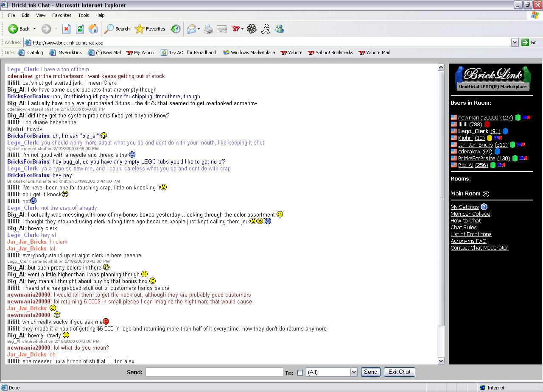Open the My Yahoo! bookmark
Image resolution: width=543 pixels, height=392 pixels.
pyautogui.click(x=141, y=53)
